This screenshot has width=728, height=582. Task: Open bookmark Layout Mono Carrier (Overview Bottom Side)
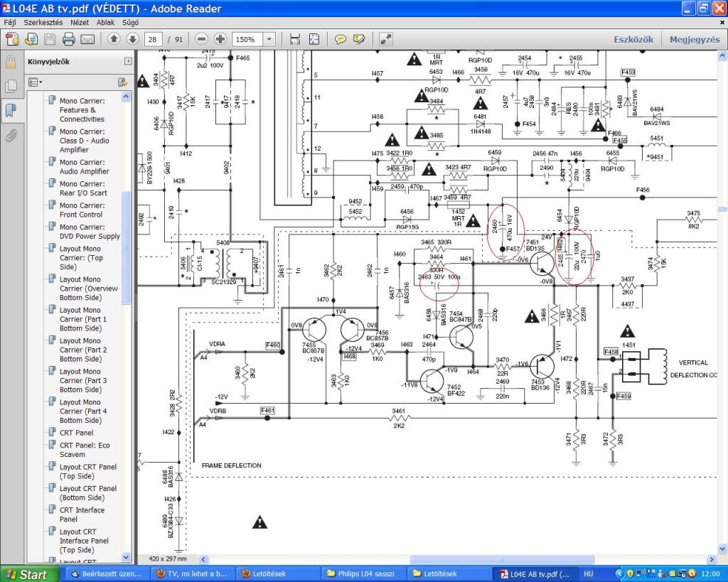(x=89, y=289)
